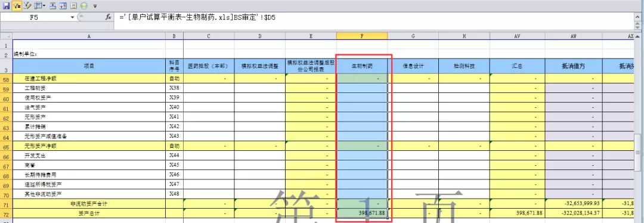Select column E header
The width and height of the screenshot is (644, 223).
pyautogui.click(x=311, y=36)
